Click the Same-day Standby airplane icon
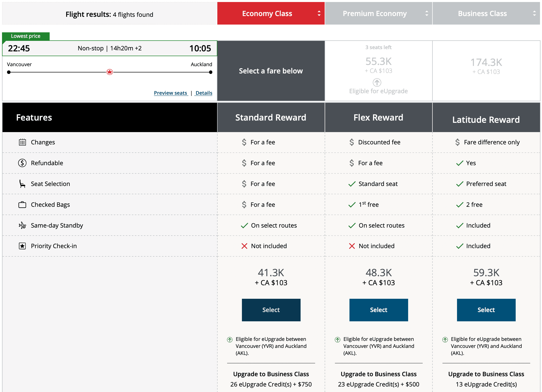Viewport: 542px width, 392px height. point(22,225)
